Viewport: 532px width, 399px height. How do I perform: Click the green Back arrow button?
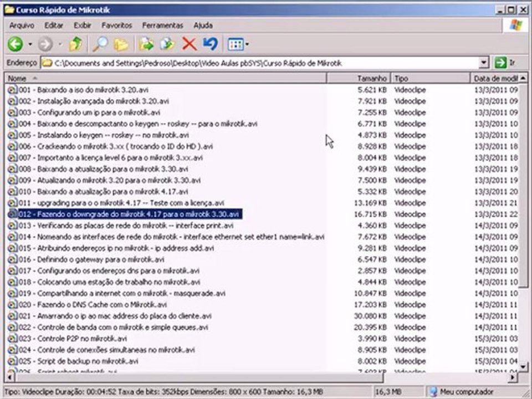click(16, 44)
